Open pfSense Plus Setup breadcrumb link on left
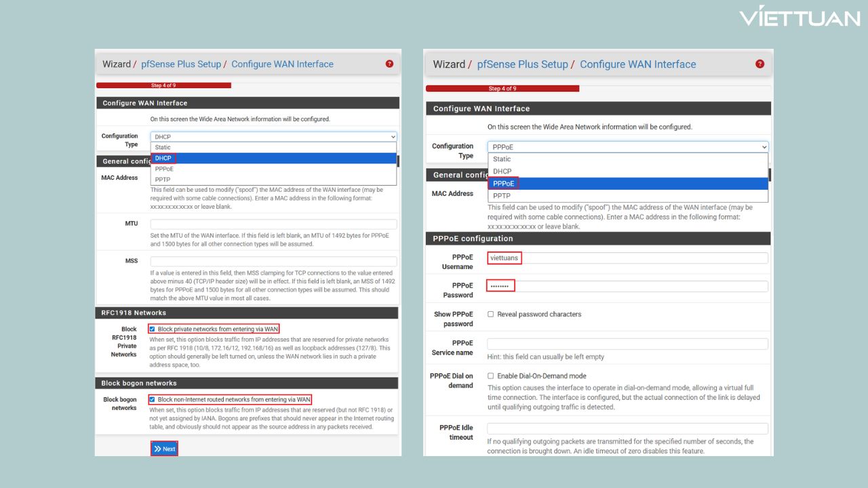The height and width of the screenshot is (488, 868). point(181,64)
